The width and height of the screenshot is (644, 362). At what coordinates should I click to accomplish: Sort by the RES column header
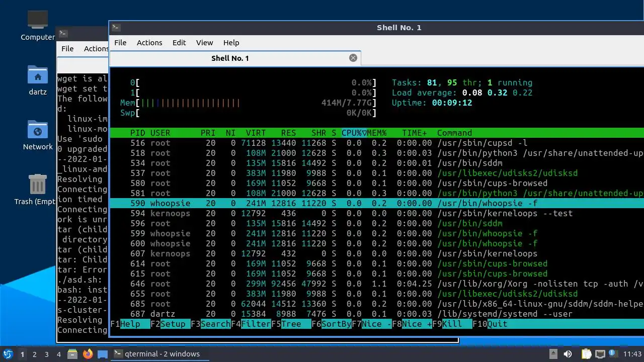tap(289, 133)
